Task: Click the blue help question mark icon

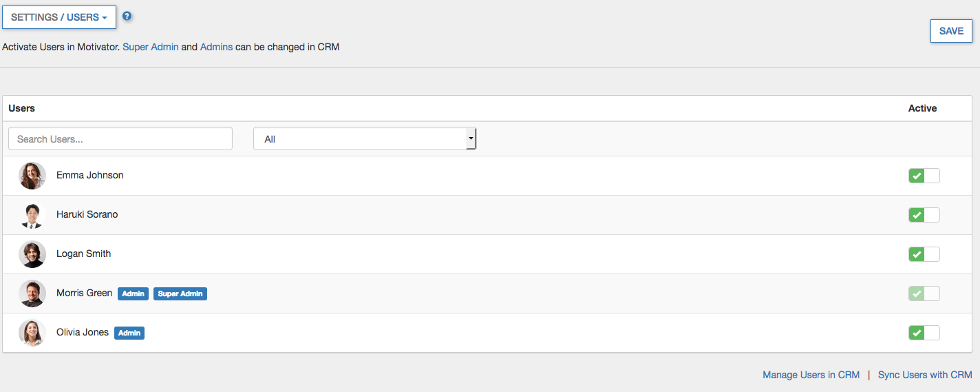Action: click(x=127, y=17)
